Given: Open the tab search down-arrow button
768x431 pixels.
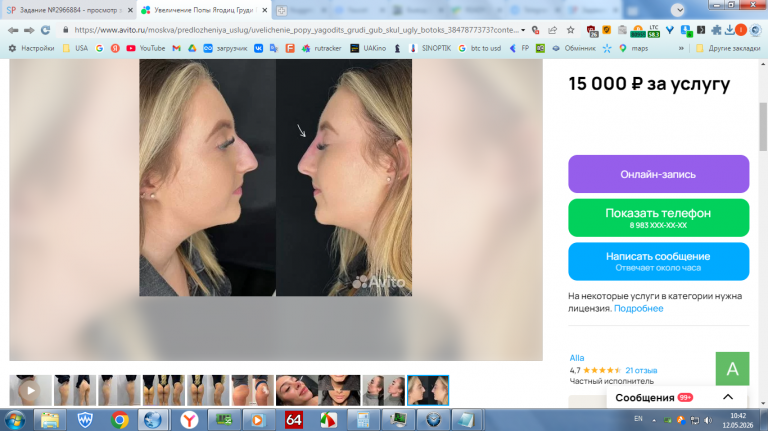Looking at the screenshot, I should tap(678, 9).
